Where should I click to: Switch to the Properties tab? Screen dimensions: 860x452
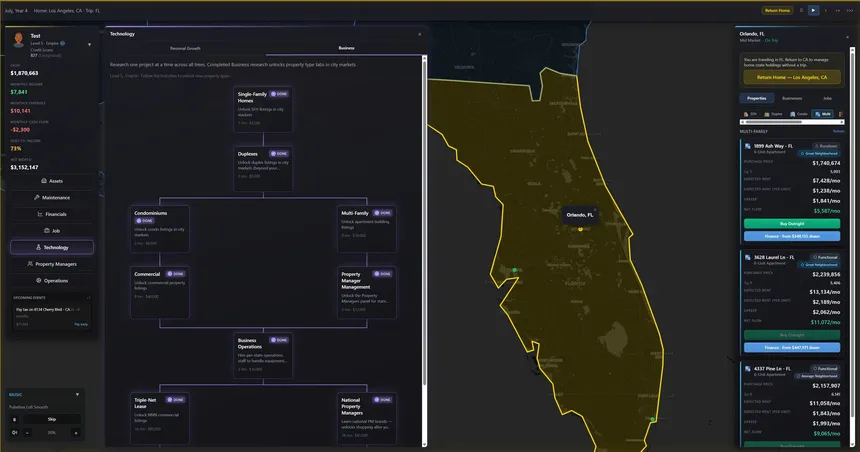pos(756,98)
